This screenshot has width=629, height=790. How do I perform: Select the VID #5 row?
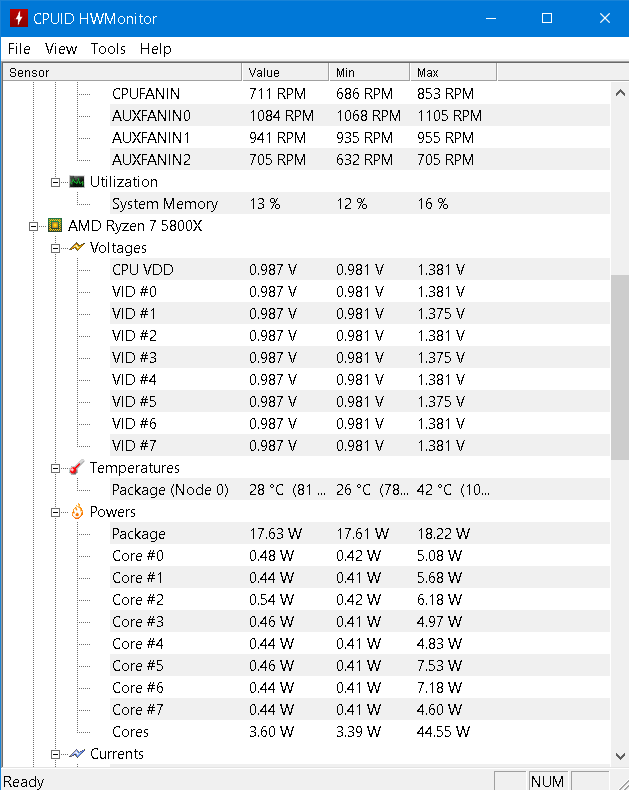click(360, 402)
